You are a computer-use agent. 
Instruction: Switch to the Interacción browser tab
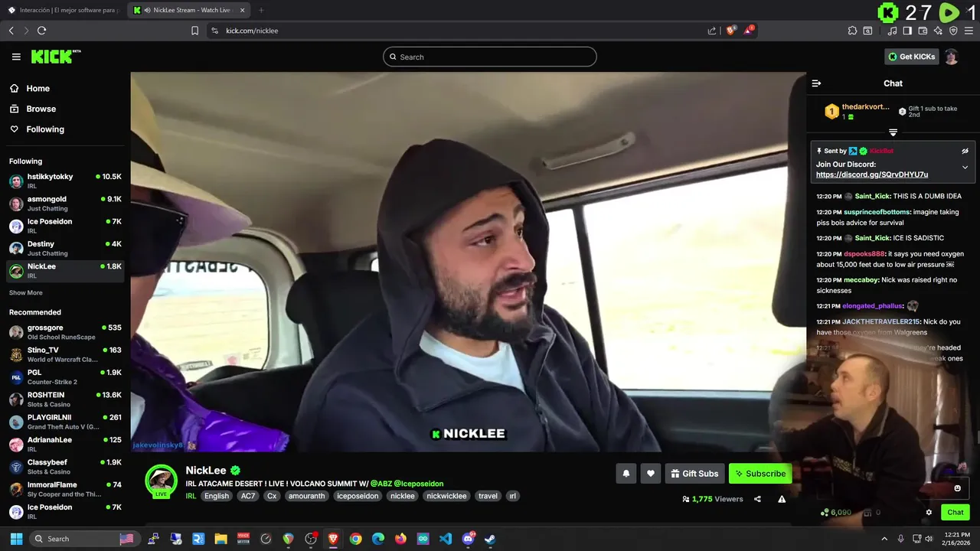click(64, 10)
